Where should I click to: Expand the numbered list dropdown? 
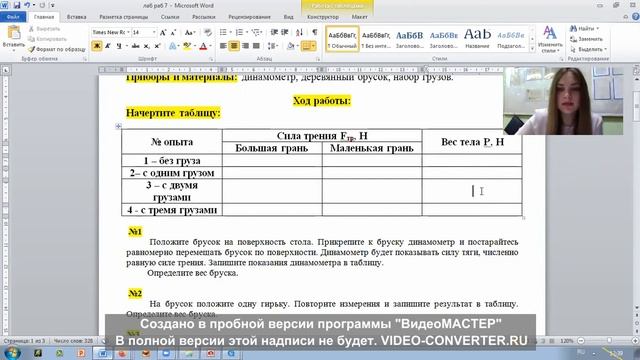click(247, 32)
